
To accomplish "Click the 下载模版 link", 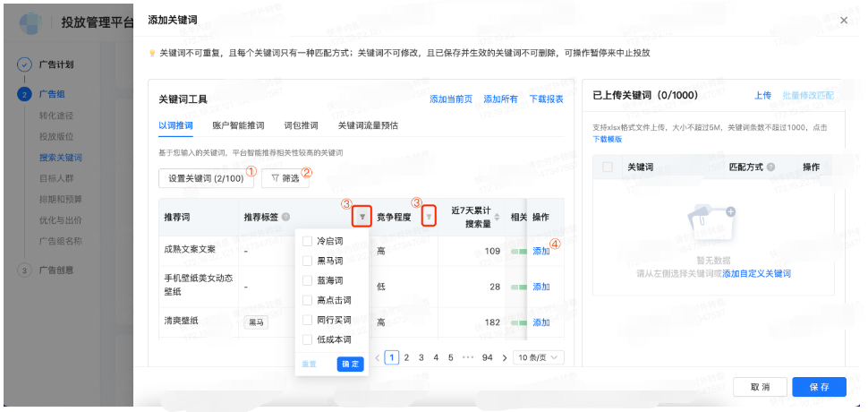I will (608, 139).
